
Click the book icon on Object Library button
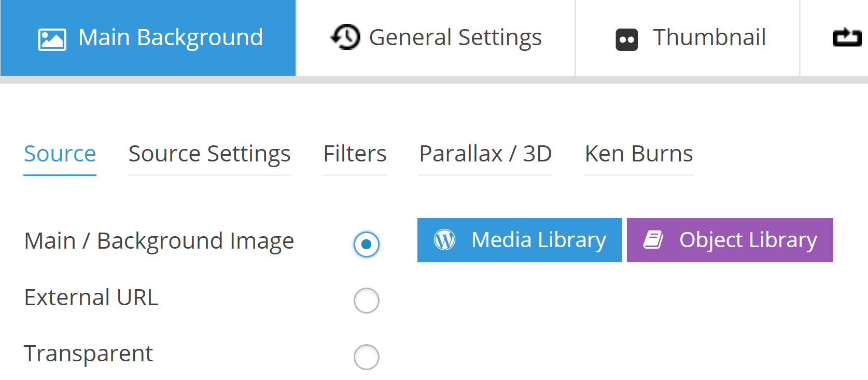coord(653,240)
